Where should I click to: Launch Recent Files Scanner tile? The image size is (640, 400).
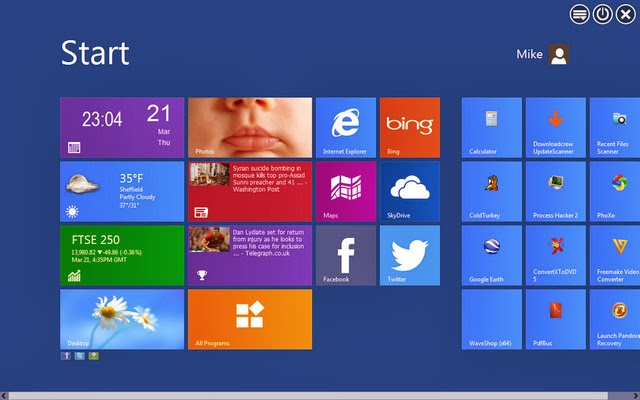pyautogui.click(x=615, y=127)
